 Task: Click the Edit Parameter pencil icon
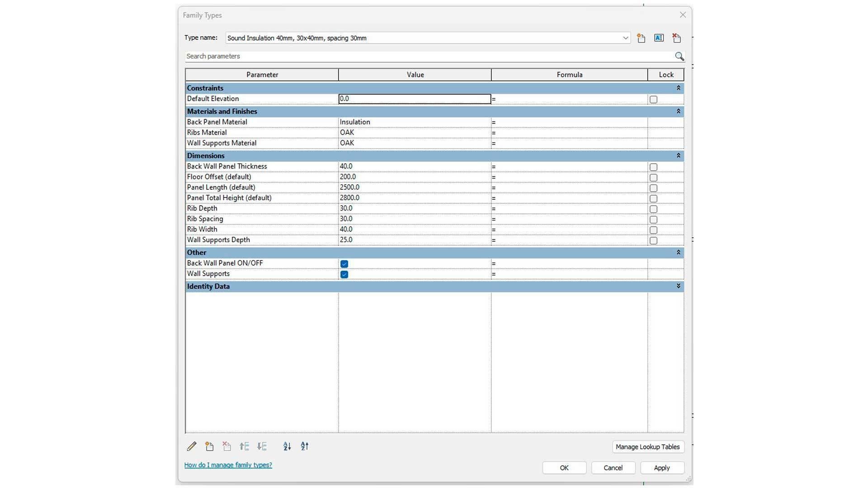(x=192, y=446)
